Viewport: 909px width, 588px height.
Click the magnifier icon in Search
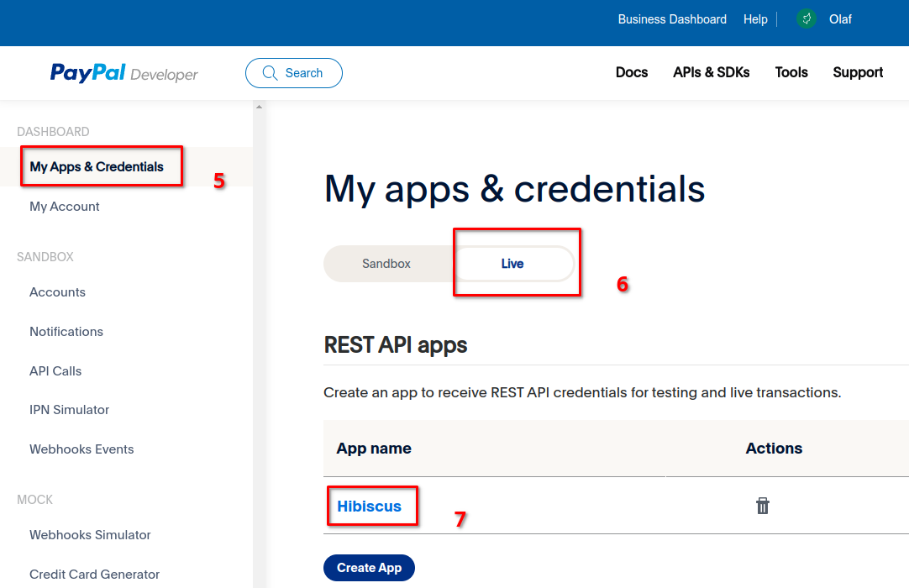271,73
